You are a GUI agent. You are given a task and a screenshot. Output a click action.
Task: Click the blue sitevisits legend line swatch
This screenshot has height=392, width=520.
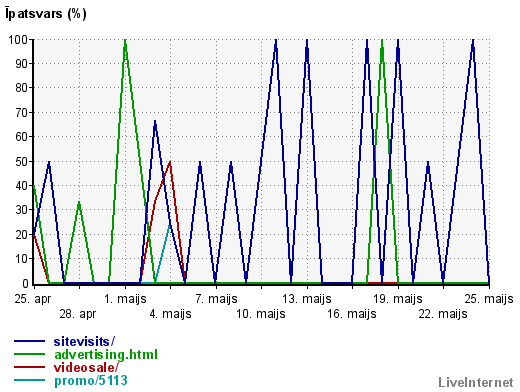(29, 341)
